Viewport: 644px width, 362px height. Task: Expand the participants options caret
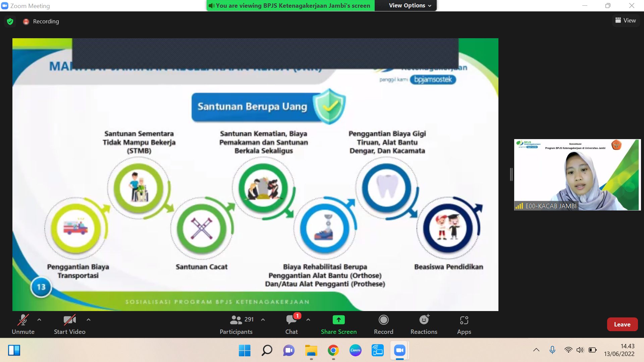263,320
